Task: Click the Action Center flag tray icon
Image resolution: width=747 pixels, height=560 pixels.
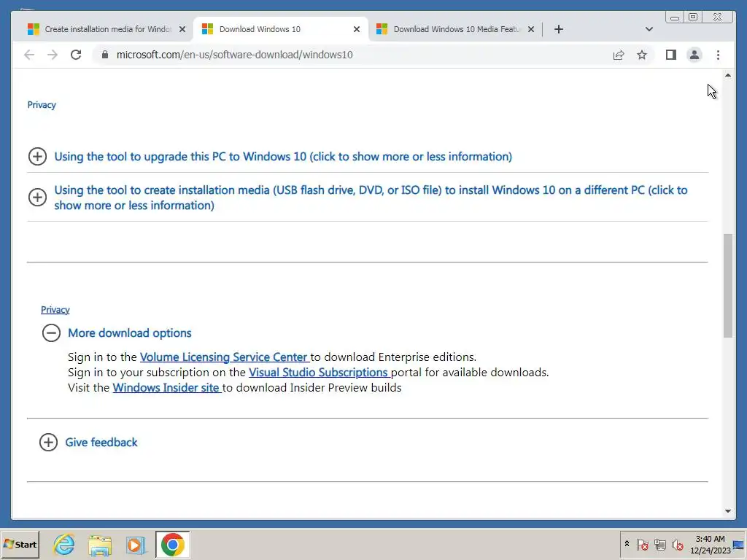Action: pyautogui.click(x=642, y=544)
